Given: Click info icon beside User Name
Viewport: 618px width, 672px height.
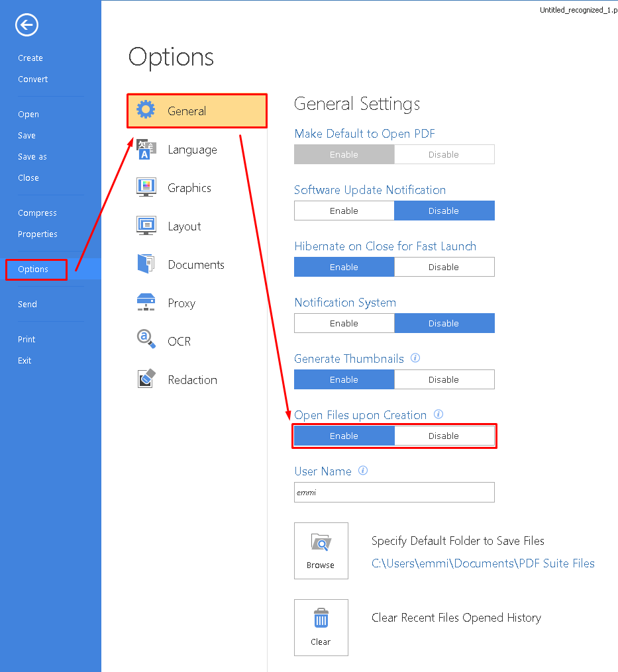Looking at the screenshot, I should 363,471.
